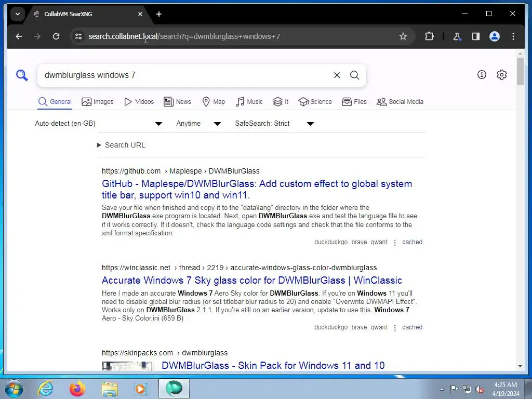The height and width of the screenshot is (399, 532).
Task: Click the https://skinpacks.com result URL
Action: pos(165,353)
